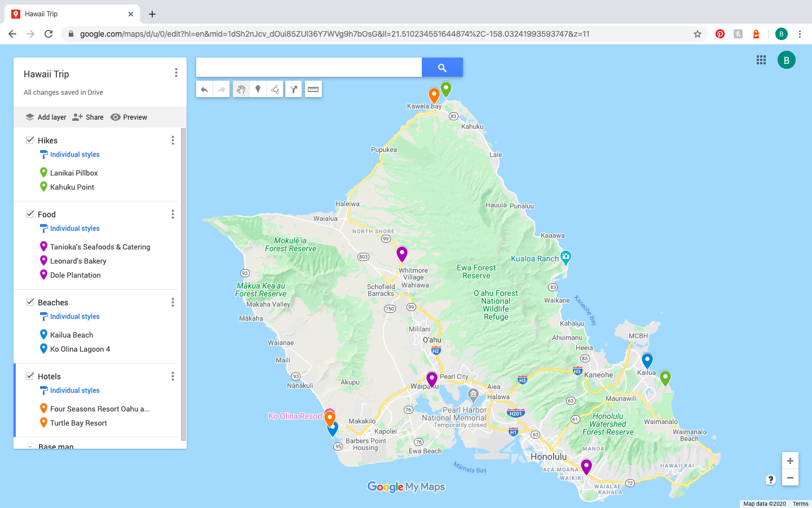Select the hand pan tool
The height and width of the screenshot is (508, 812).
coord(241,89)
